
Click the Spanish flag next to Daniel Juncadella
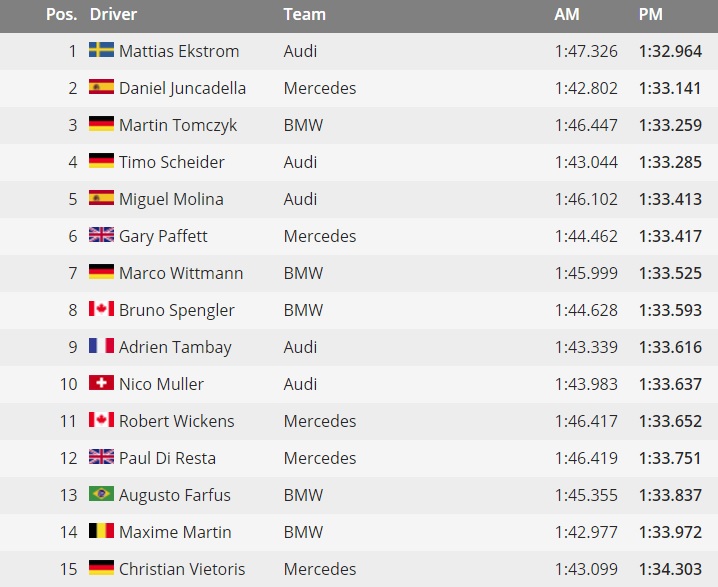pyautogui.click(x=101, y=87)
